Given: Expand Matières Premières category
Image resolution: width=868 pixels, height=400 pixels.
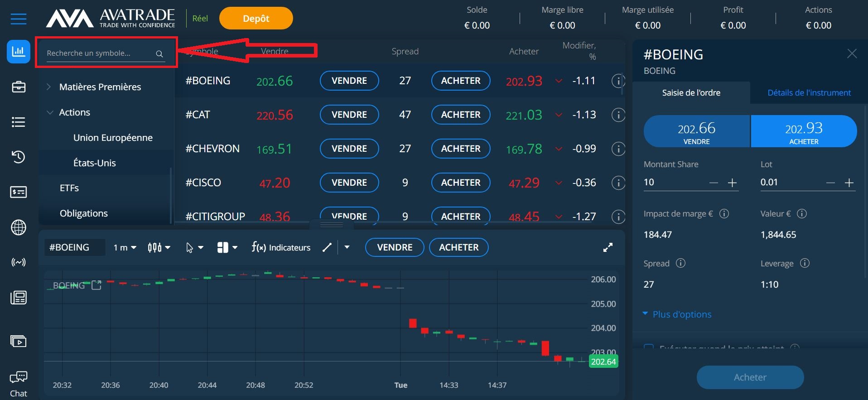Looking at the screenshot, I should 49,87.
